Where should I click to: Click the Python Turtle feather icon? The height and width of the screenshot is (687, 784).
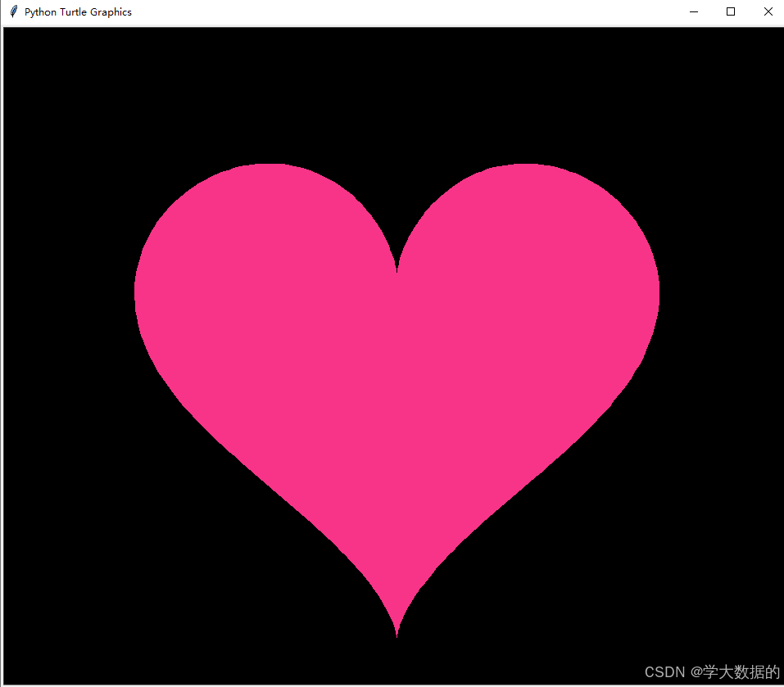click(14, 11)
